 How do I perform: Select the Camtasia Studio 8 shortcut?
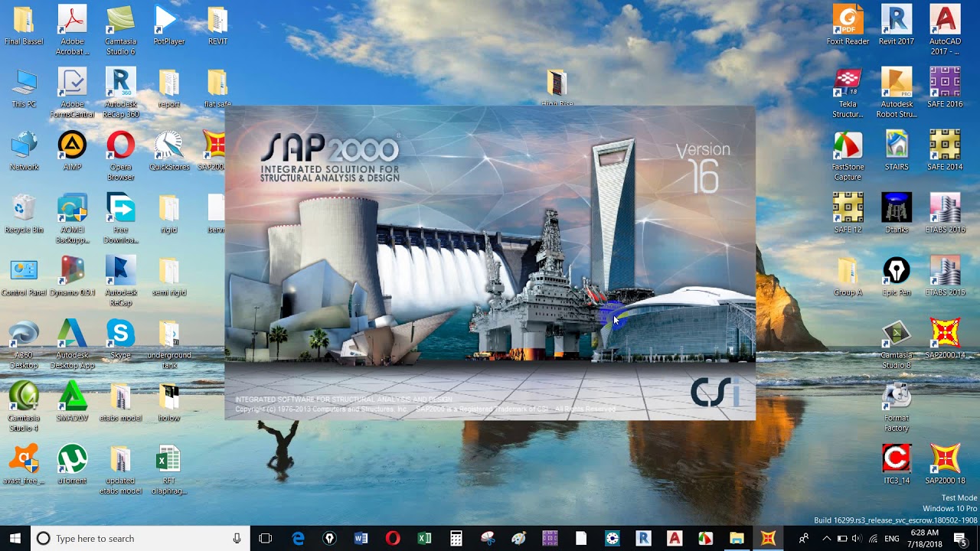(896, 344)
